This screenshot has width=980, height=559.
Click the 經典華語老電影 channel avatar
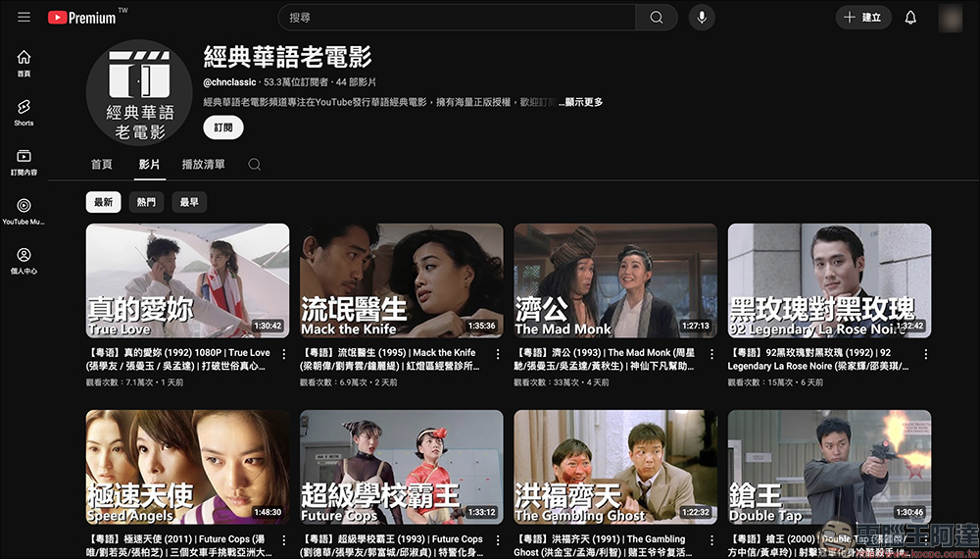(x=139, y=92)
